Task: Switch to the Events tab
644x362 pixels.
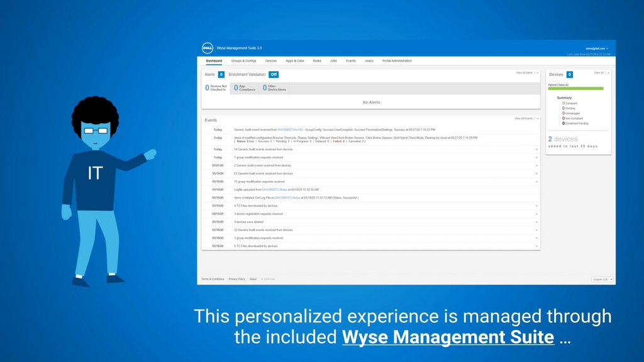Action: 351,61
